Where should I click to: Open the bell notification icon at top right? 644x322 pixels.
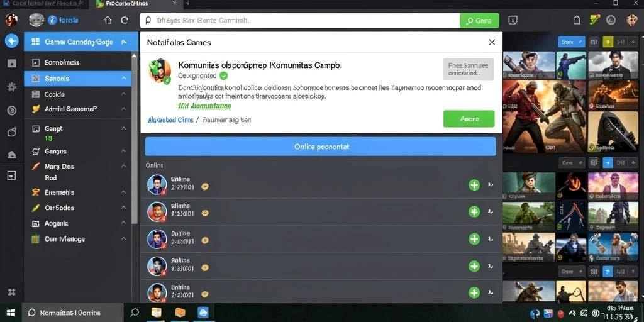(x=577, y=20)
